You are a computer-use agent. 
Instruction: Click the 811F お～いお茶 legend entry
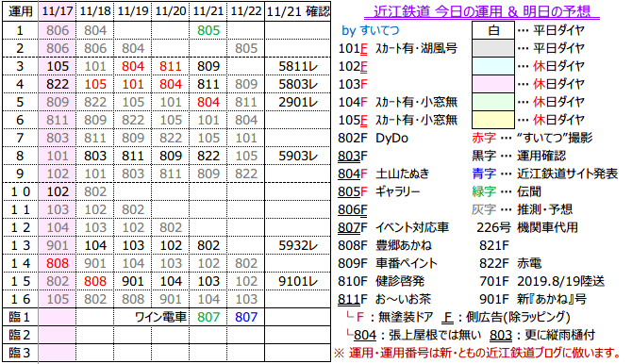click(x=385, y=299)
